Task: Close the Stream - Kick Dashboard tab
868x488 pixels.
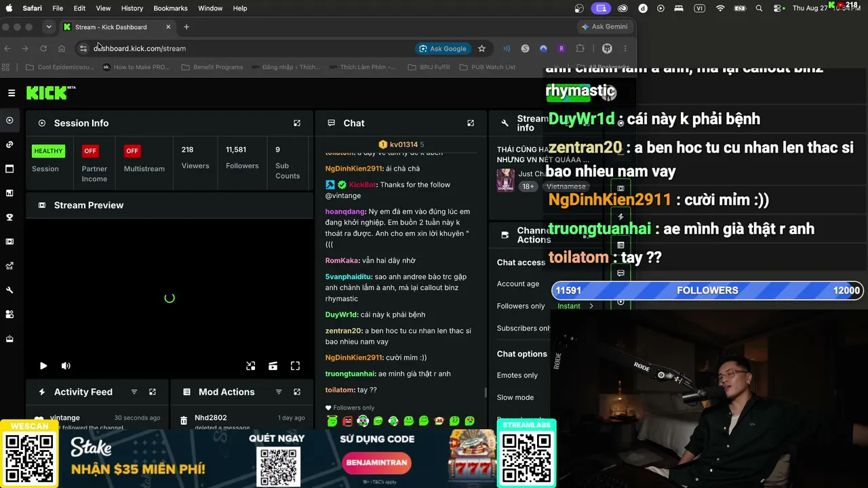Action: pyautogui.click(x=168, y=27)
